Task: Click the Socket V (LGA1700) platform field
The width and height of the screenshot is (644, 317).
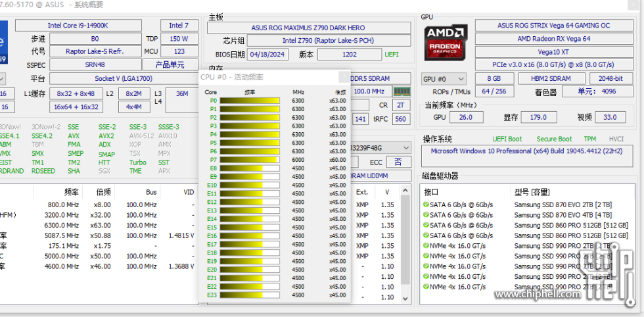Action: pyautogui.click(x=124, y=78)
